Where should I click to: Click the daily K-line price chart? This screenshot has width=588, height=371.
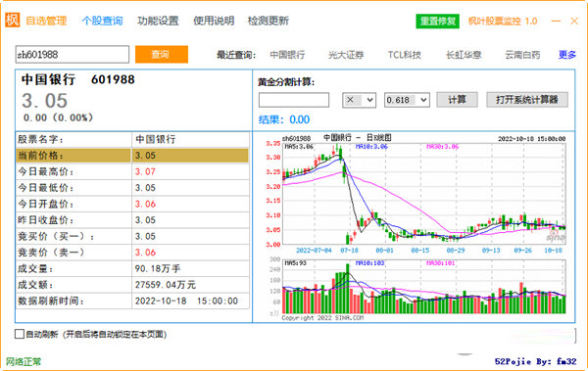[423, 194]
